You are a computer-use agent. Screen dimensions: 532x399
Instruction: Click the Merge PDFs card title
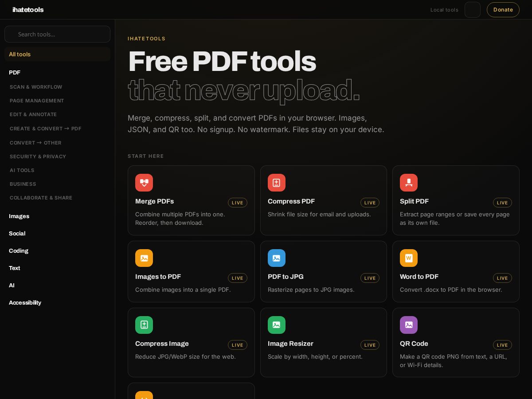click(x=154, y=201)
